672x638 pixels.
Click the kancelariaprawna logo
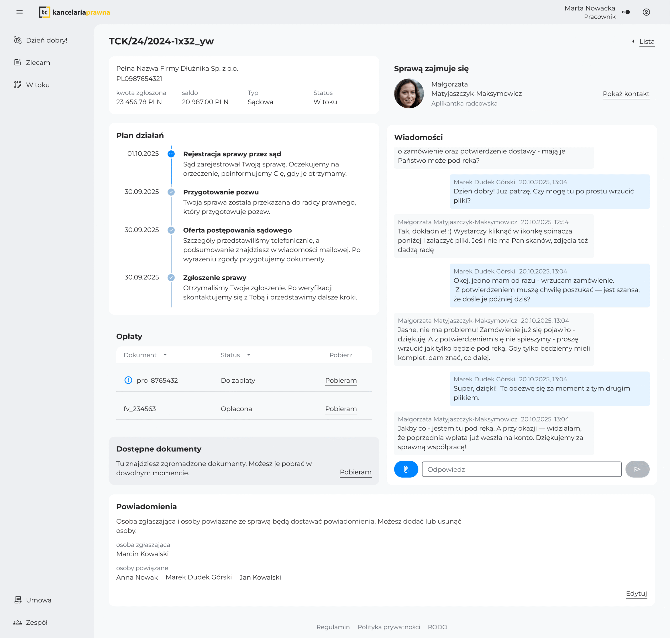75,12
